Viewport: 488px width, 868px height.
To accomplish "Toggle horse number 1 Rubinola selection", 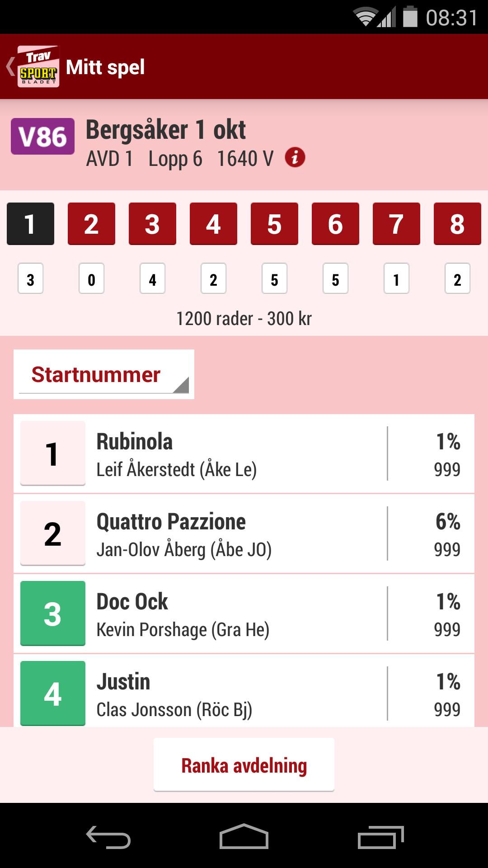I will tap(53, 453).
